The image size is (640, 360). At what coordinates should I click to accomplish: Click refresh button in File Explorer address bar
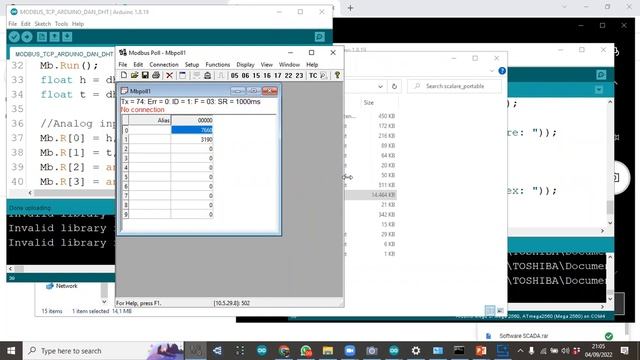394,87
